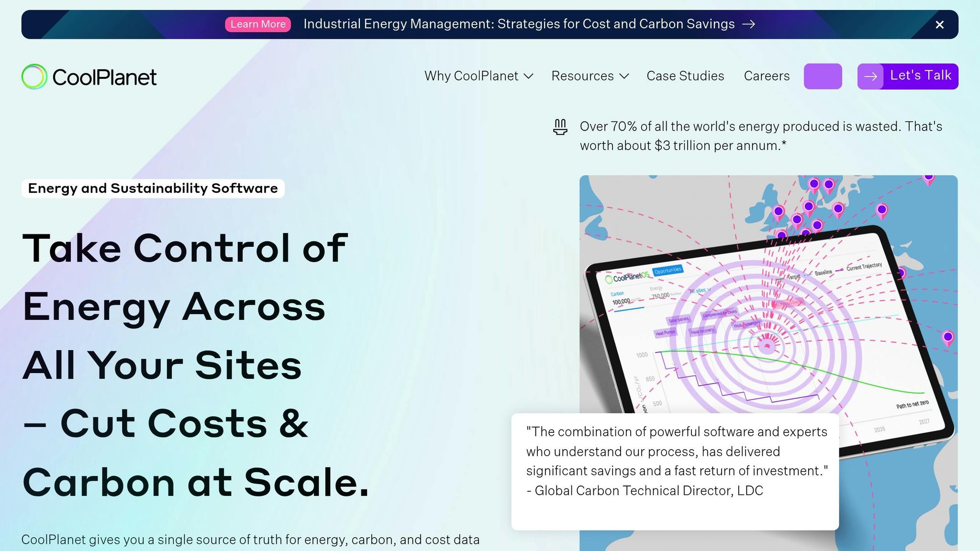
Task: Click the chimney energy waste icon
Action: (x=560, y=127)
